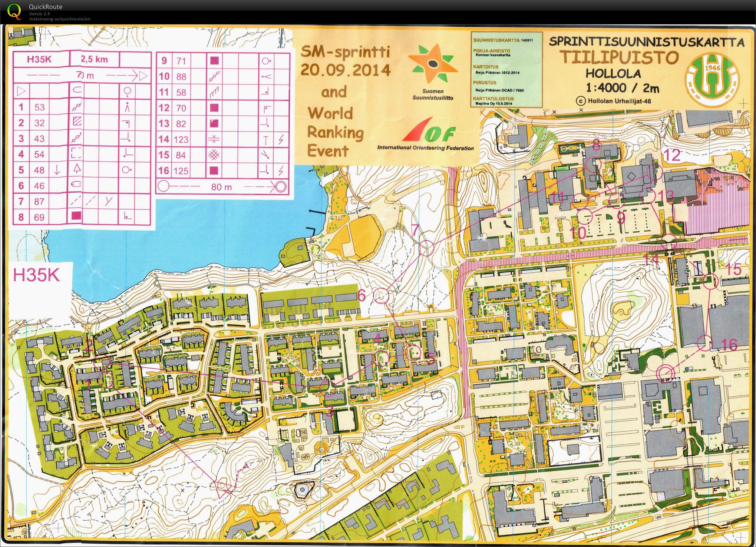The width and height of the screenshot is (756, 547).
Task: Click the 'TIILIPUISTO' map name
Action: [619, 57]
